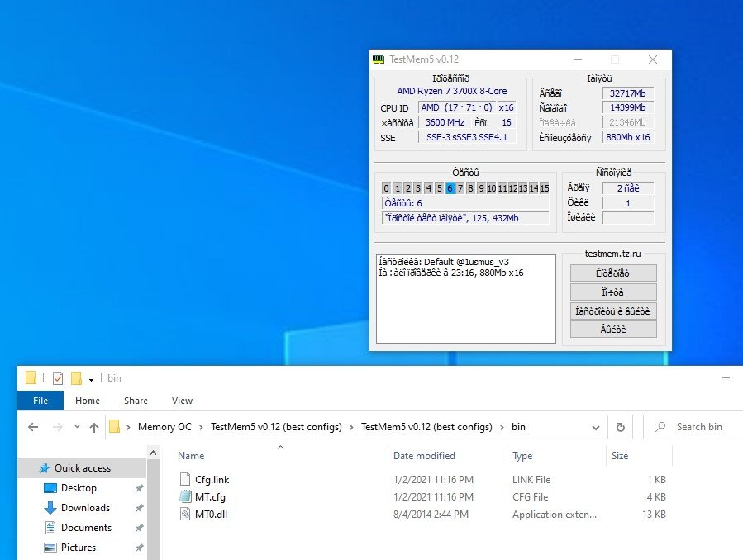Select the MT0.dll file
The image size is (743, 560).
click(x=211, y=514)
